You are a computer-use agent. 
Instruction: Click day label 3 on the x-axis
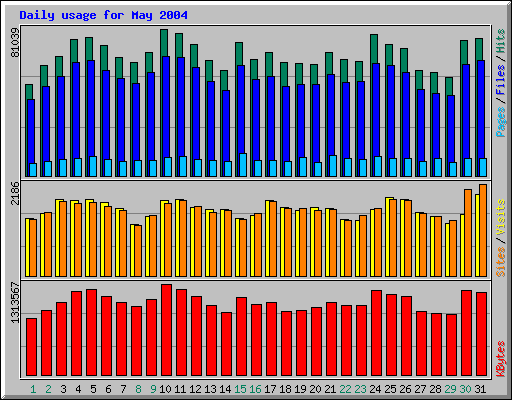pos(63,389)
